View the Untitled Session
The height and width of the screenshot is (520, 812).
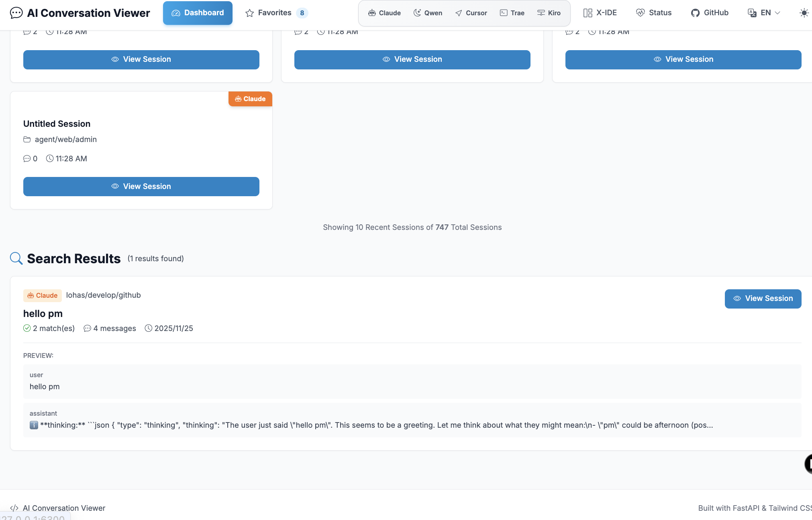pos(141,187)
